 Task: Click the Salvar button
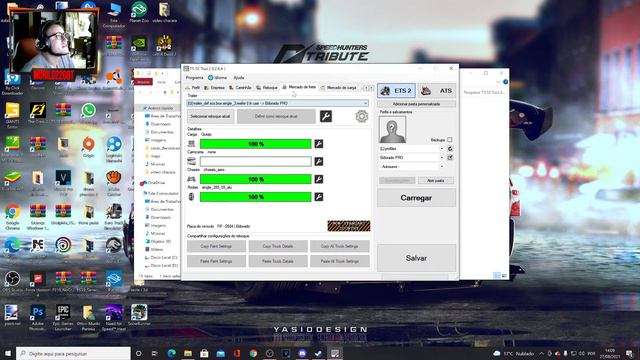416,258
